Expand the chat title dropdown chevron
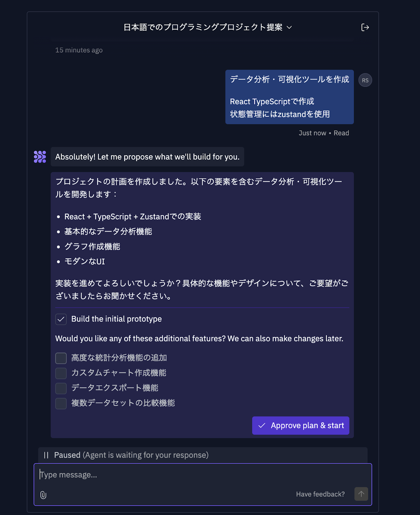Screen dimensions: 420x515 [289, 27]
